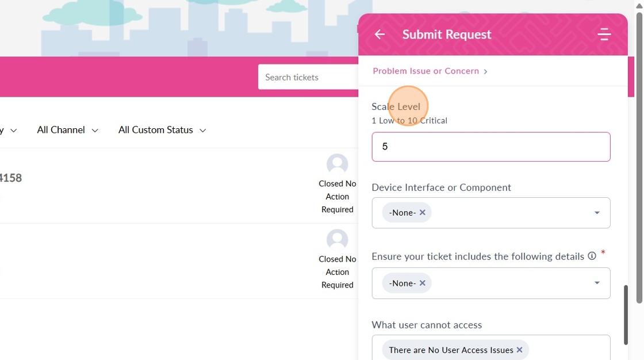
Task: Open the All Channel filter dropdown
Action: point(67,130)
